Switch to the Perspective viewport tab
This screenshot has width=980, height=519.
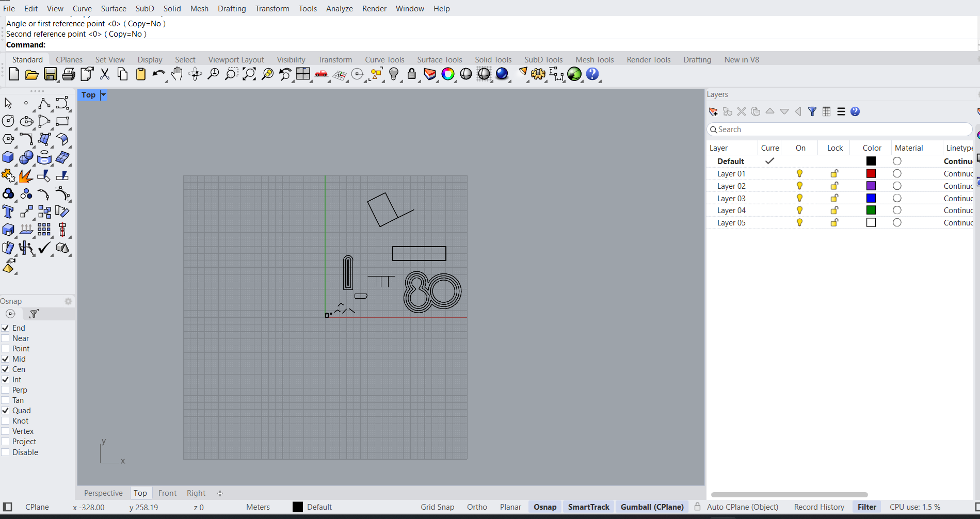coord(103,493)
